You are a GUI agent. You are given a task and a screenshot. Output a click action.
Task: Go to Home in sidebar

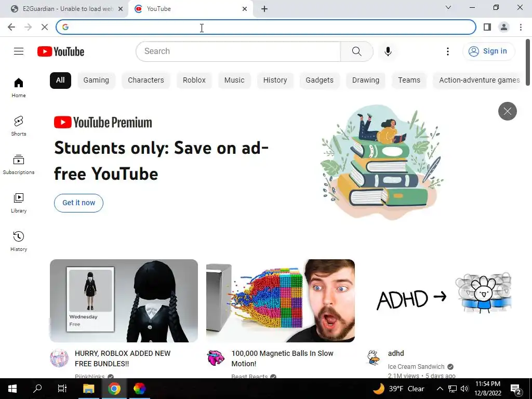(19, 88)
